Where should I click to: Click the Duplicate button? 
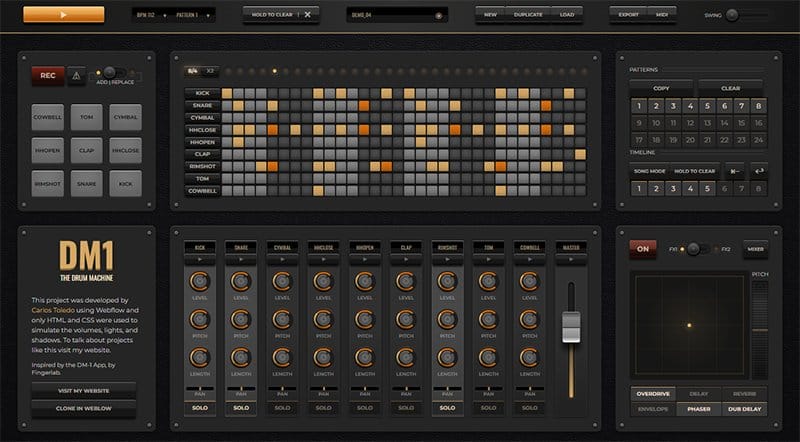coord(528,15)
